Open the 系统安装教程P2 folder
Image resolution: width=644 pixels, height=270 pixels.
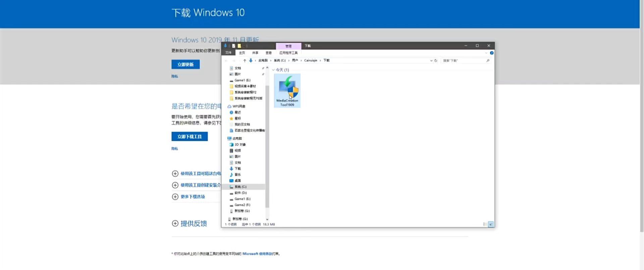tap(245, 92)
